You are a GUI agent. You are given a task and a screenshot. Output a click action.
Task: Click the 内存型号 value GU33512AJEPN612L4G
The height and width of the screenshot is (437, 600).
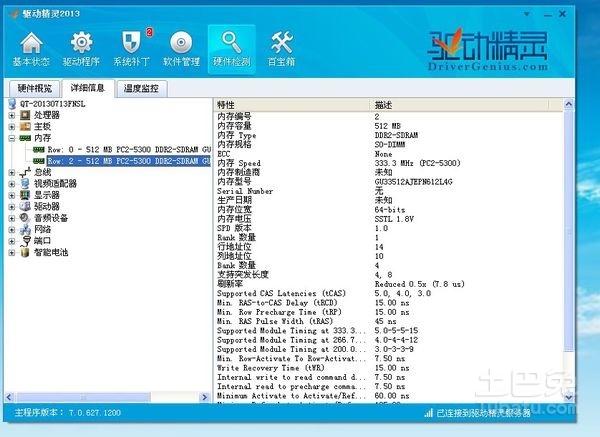point(413,182)
